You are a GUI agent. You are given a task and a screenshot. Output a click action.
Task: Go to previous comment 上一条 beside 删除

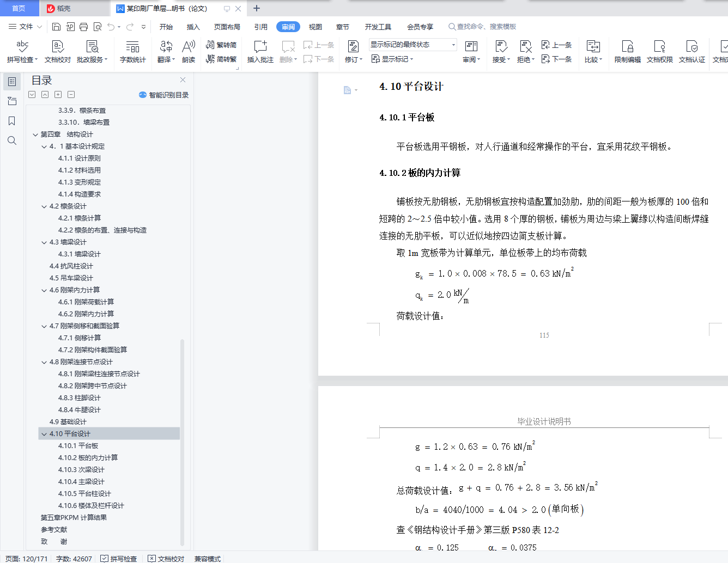pos(319,45)
